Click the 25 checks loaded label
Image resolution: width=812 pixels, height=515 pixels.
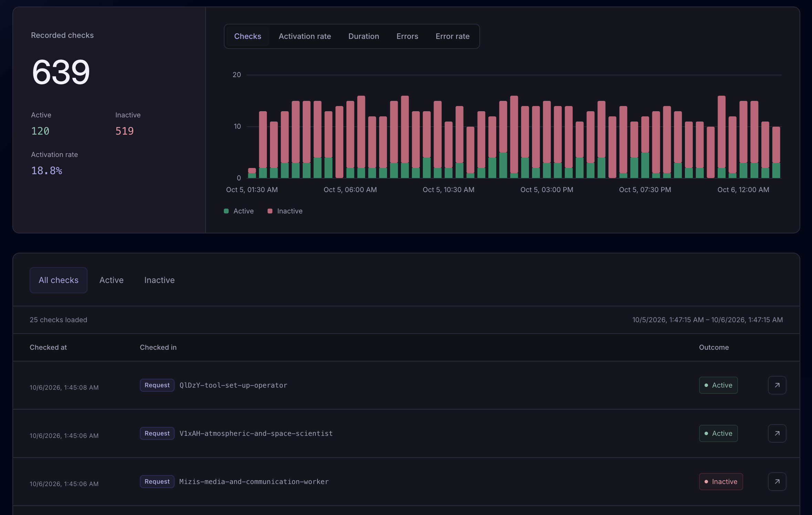[58, 320]
